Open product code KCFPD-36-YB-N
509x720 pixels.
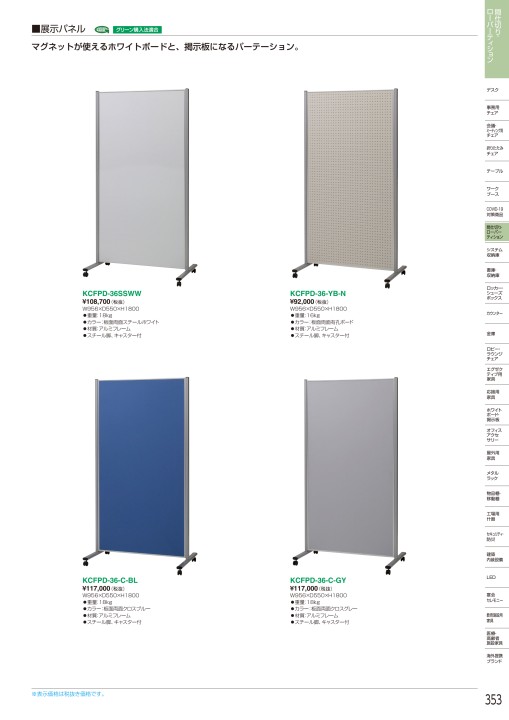click(x=318, y=293)
